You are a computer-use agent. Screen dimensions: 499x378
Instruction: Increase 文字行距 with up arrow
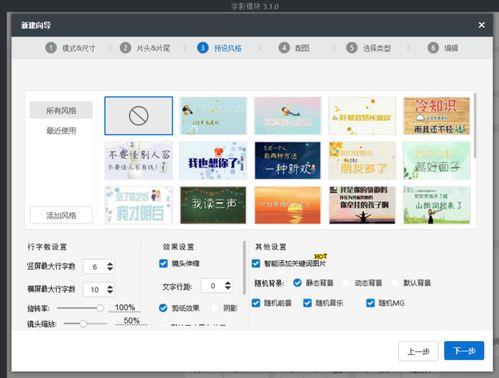[228, 283]
